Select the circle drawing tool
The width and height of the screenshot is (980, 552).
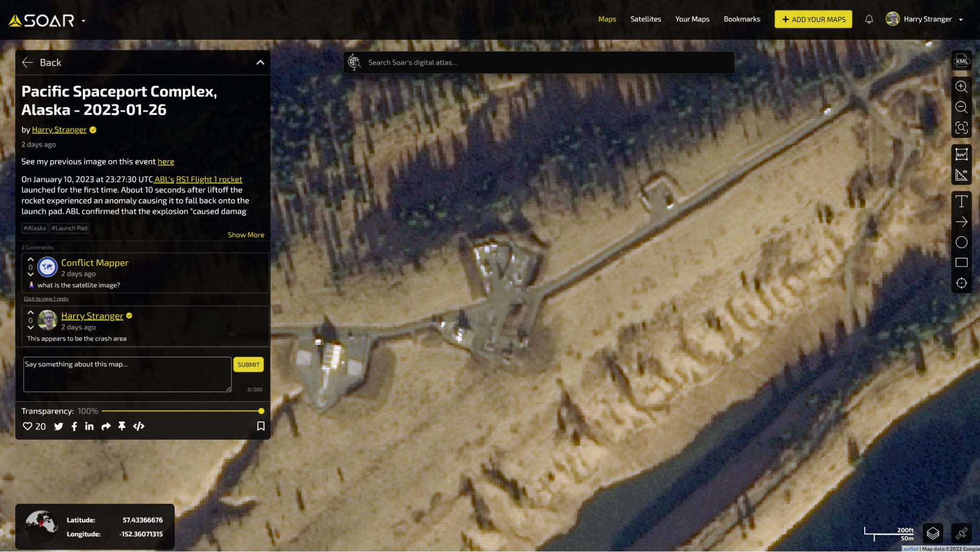click(x=961, y=243)
